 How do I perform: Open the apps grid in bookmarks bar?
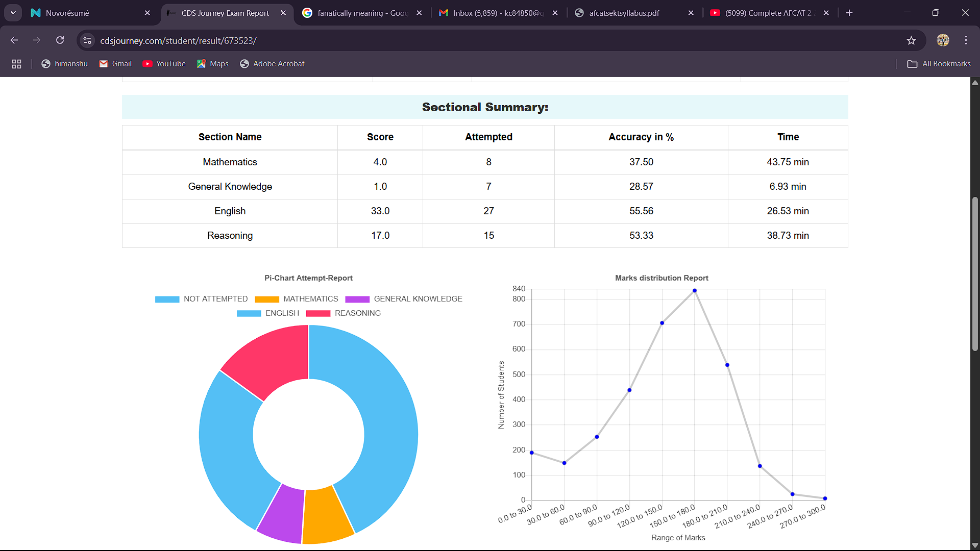tap(16, 64)
